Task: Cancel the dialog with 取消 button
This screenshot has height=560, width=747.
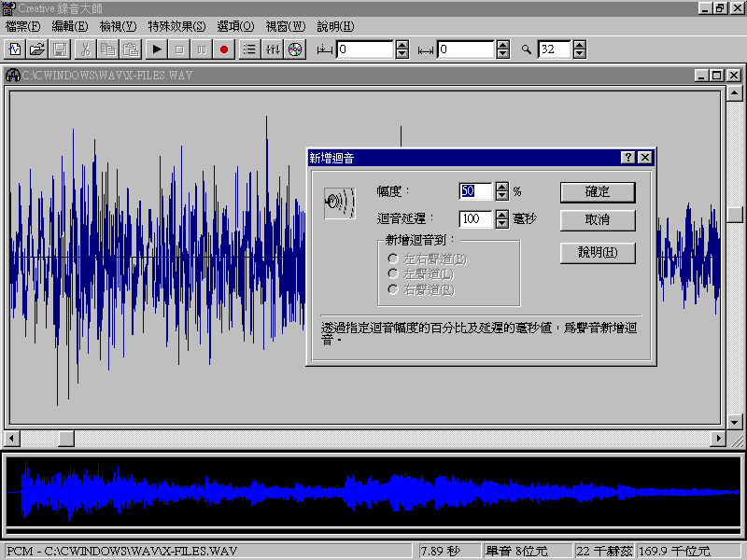Action: pos(598,220)
